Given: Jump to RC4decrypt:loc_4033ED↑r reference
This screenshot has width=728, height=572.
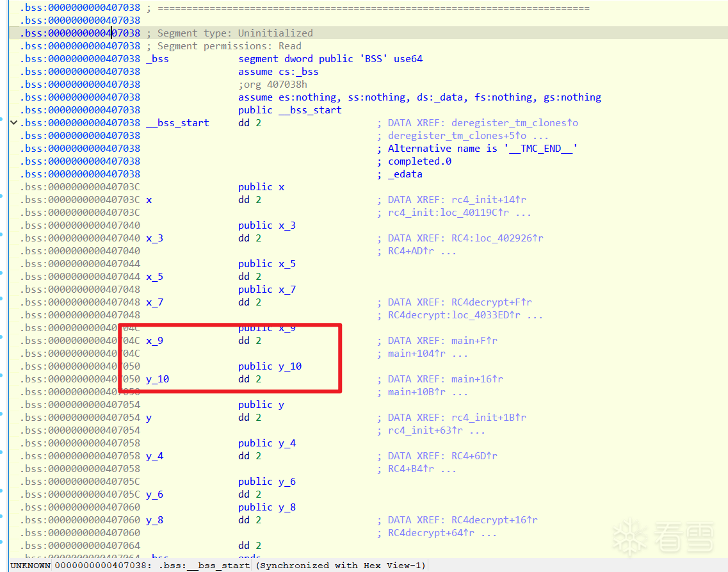Looking at the screenshot, I should tap(454, 315).
